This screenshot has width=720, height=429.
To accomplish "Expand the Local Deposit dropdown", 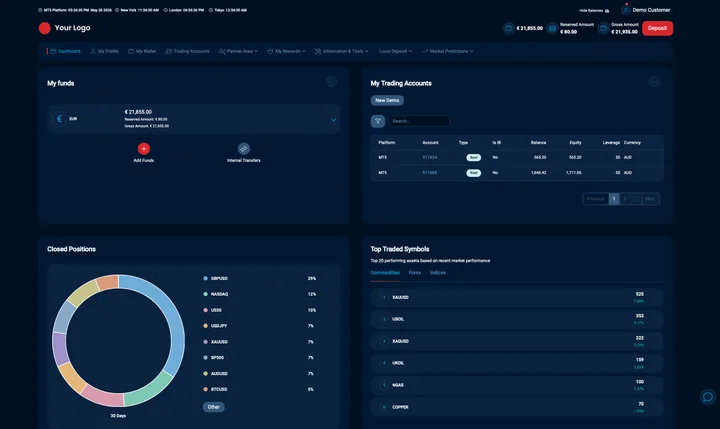I will tap(395, 51).
